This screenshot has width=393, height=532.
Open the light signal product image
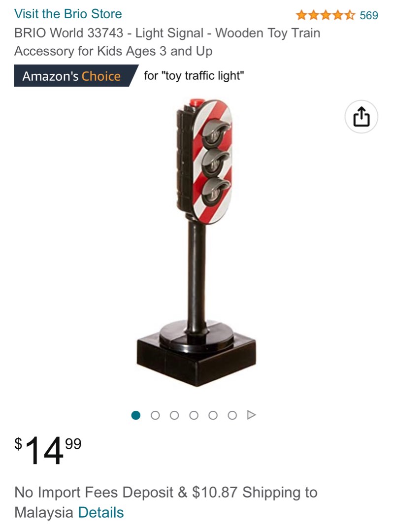pos(196,242)
